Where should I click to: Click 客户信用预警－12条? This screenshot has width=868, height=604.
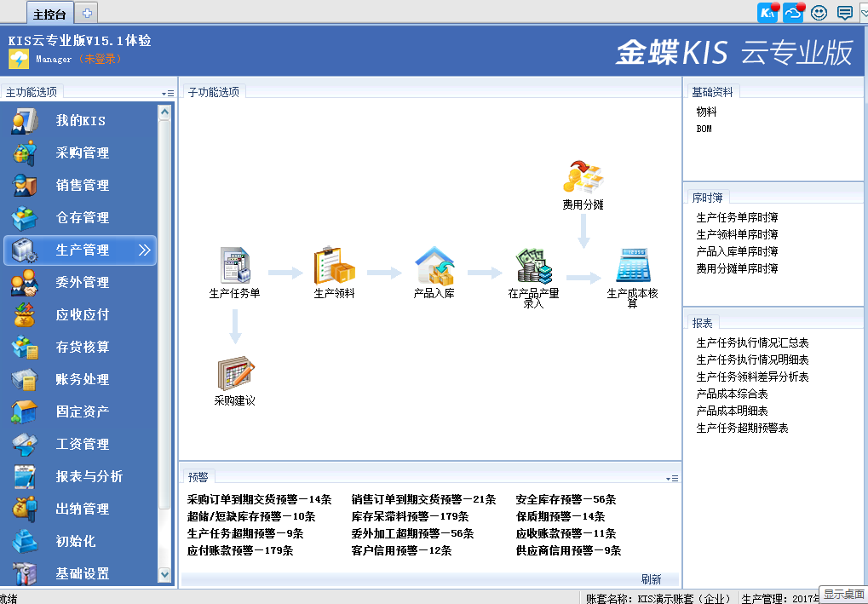coord(401,551)
